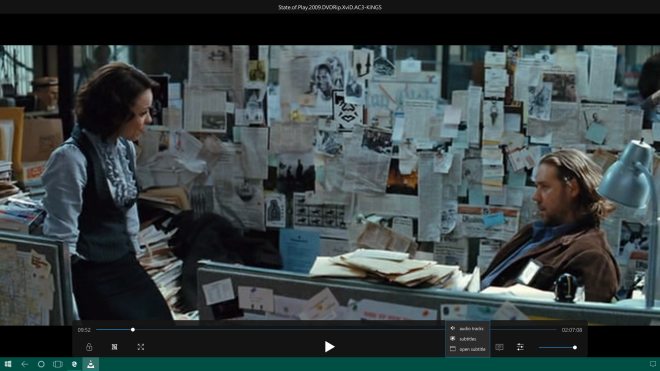This screenshot has width=660, height=371.
Task: Open the Windows Start menu
Action: pos(8,364)
